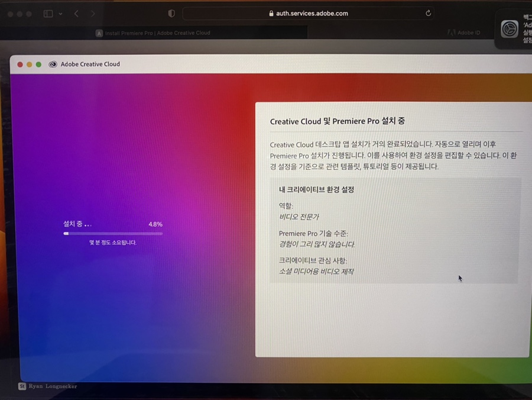Click the "역할:" label
This screenshot has height=400, width=532.
286,206
